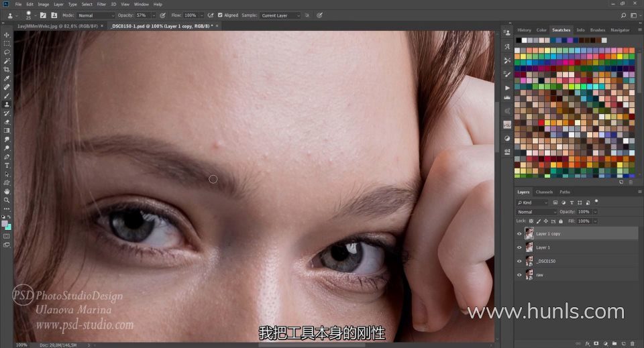Add a layer style with fx button
The height and width of the screenshot is (348, 644).
588,343
